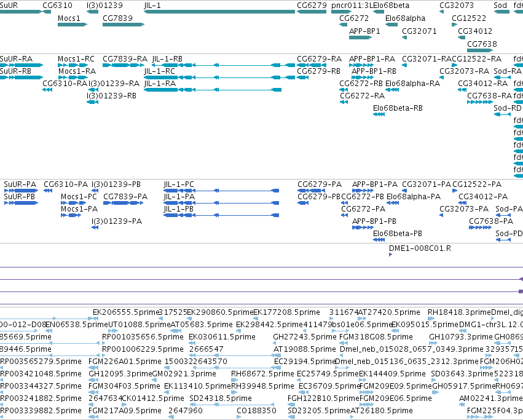Click the pncr011:3L gene label
523x420 pixels.
[352, 6]
